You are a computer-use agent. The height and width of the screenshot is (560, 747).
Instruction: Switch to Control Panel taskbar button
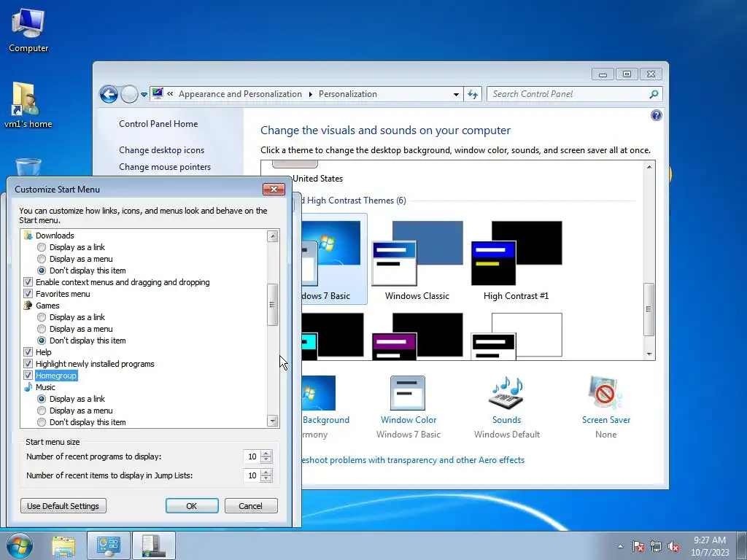pyautogui.click(x=108, y=545)
